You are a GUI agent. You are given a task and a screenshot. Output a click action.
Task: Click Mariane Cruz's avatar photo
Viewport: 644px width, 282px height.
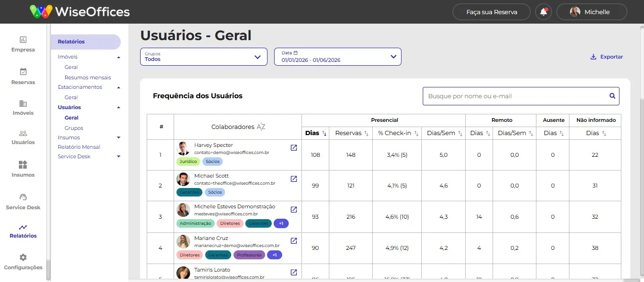(x=183, y=241)
